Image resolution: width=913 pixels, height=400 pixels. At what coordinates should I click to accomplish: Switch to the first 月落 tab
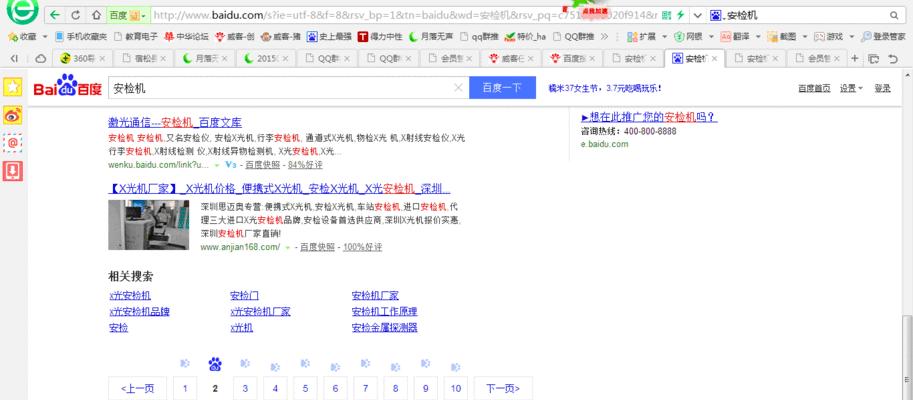204,58
